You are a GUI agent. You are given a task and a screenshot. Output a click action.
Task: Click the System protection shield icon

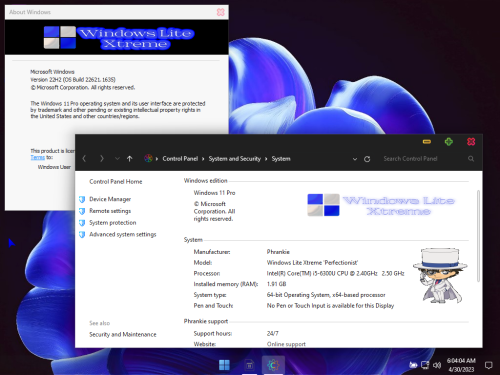coord(82,223)
